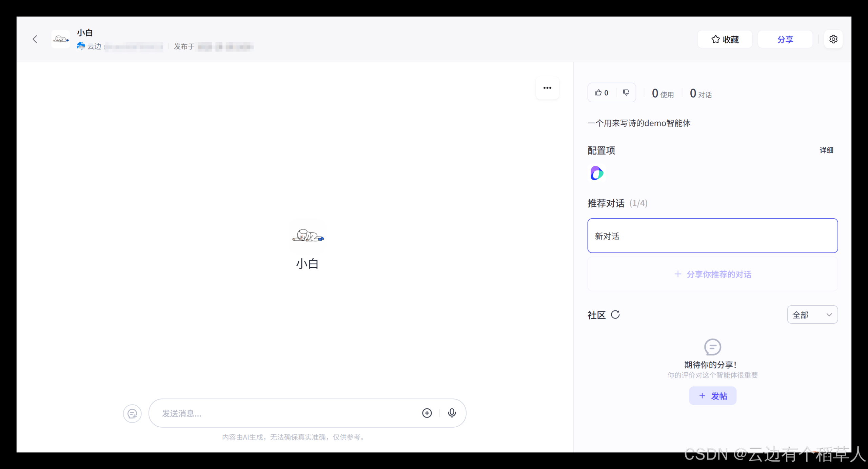Give the agent a thumbs up
The width and height of the screenshot is (868, 469).
click(x=601, y=93)
